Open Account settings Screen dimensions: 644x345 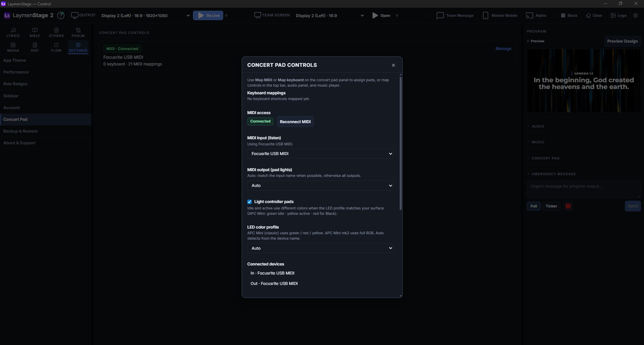(46, 107)
